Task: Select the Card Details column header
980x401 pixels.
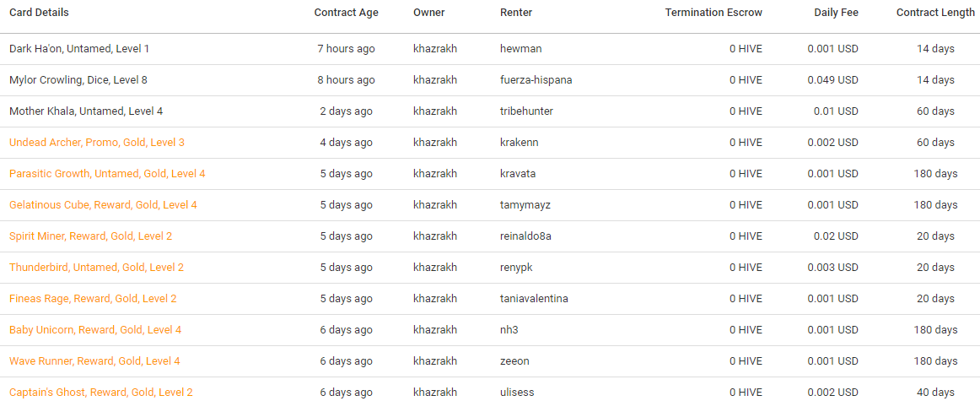Action: 39,13
